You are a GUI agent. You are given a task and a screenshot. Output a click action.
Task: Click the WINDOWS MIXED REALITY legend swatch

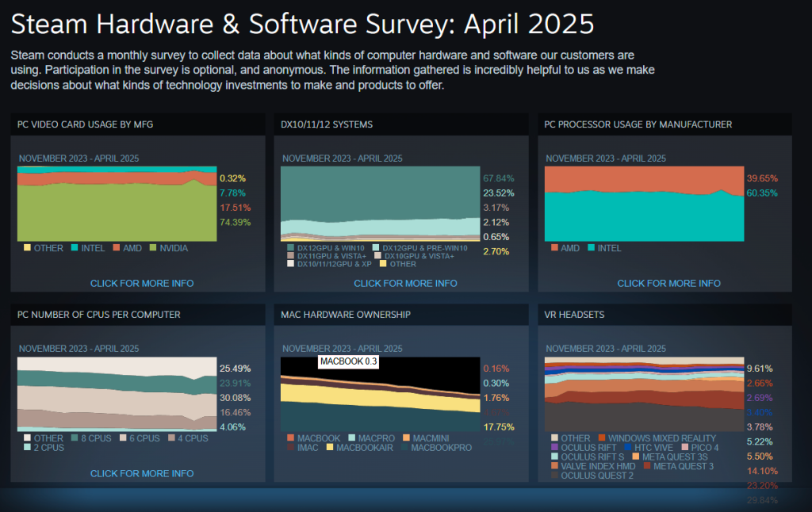[x=602, y=437]
